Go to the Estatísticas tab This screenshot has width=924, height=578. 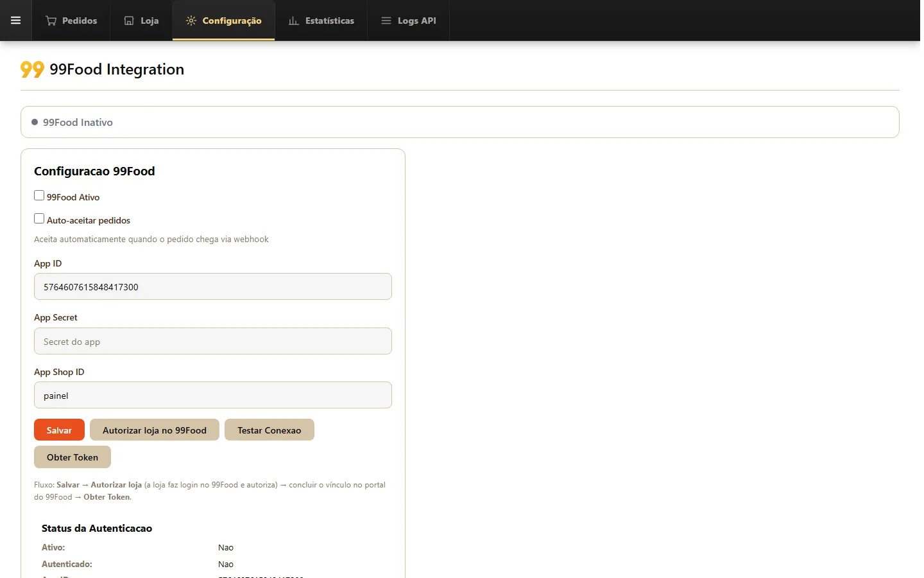pyautogui.click(x=321, y=21)
